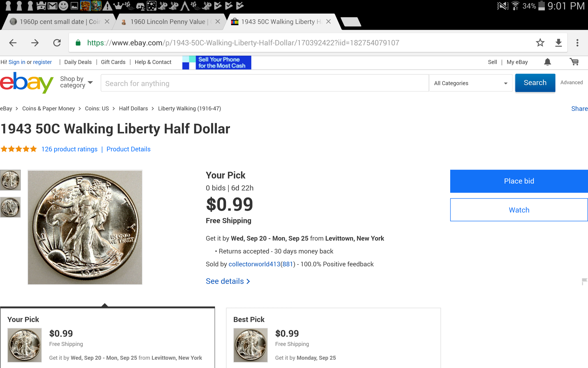Select the second coin thumbnail image
Viewport: 588px width, 368px height.
click(10, 207)
